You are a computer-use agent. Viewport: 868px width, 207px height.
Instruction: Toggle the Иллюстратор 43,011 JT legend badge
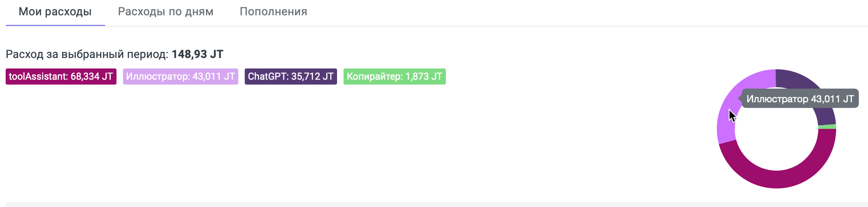tap(180, 77)
